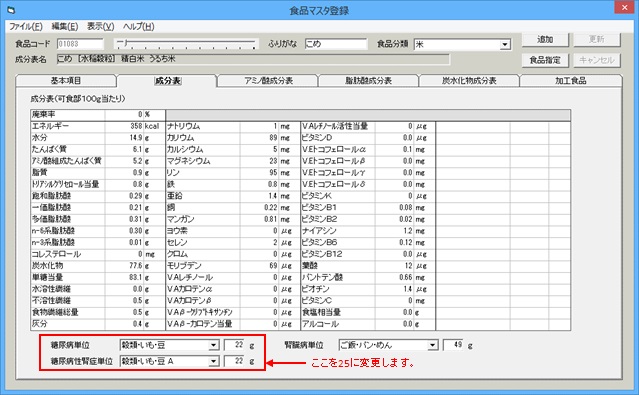The height and width of the screenshot is (395, 639).
Task: Click the 食品指定 button
Action: coord(545,60)
